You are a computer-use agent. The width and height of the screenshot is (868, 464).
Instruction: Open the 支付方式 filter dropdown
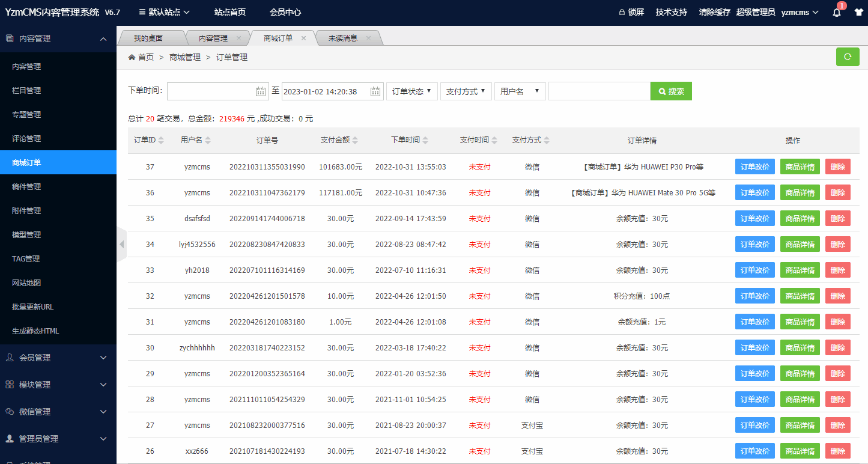pos(466,91)
